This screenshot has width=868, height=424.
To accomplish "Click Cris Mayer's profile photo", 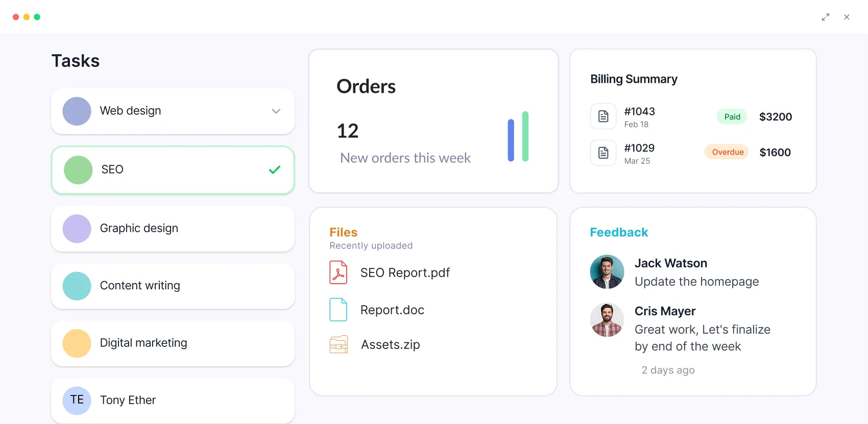I will pos(607,320).
